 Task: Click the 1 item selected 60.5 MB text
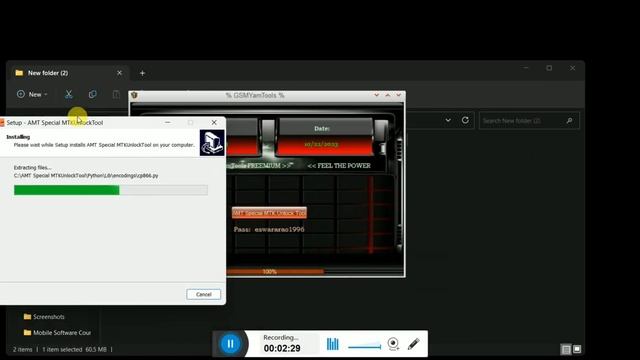pyautogui.click(x=74, y=349)
